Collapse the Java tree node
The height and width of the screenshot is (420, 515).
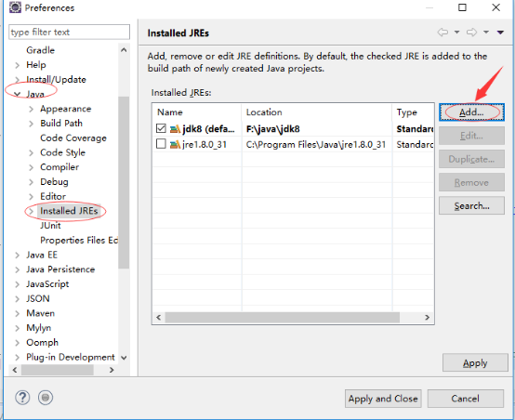(17, 94)
